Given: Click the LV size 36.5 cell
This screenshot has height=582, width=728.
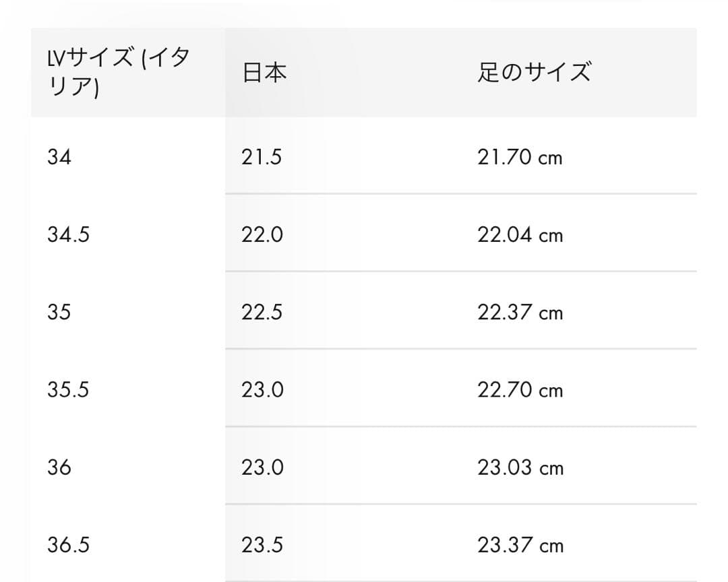Looking at the screenshot, I should 68,545.
